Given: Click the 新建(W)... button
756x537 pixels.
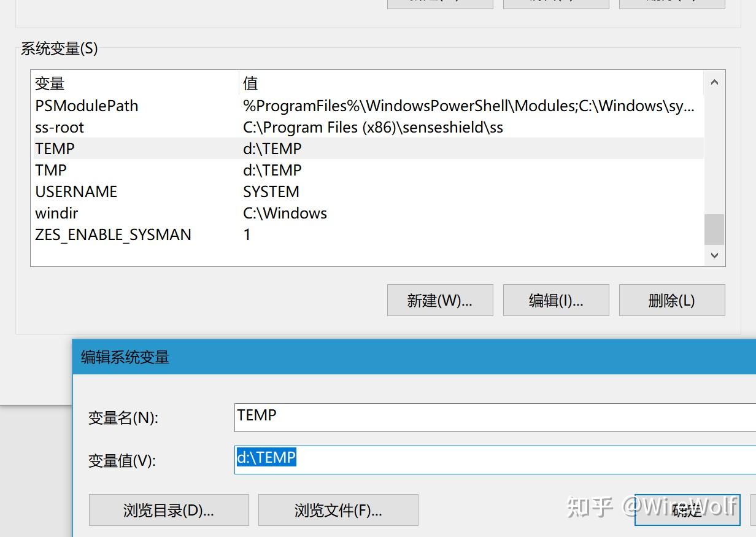Looking at the screenshot, I should tap(439, 300).
